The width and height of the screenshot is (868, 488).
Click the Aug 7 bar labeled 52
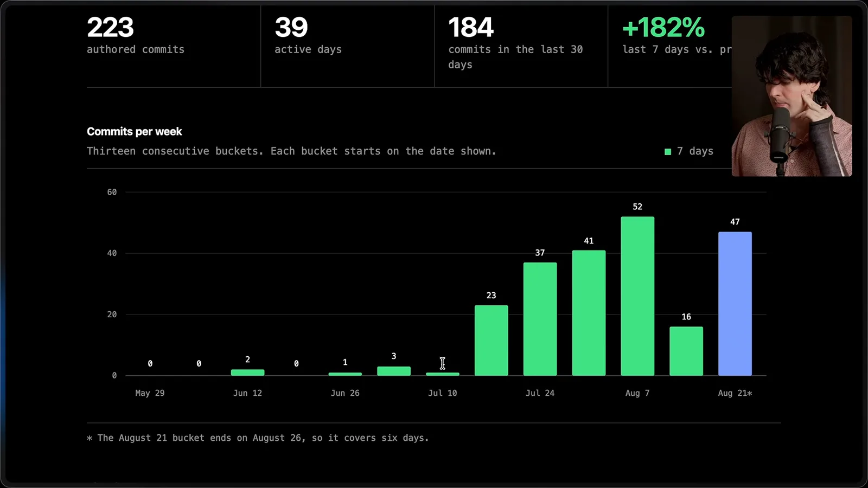[637, 296]
